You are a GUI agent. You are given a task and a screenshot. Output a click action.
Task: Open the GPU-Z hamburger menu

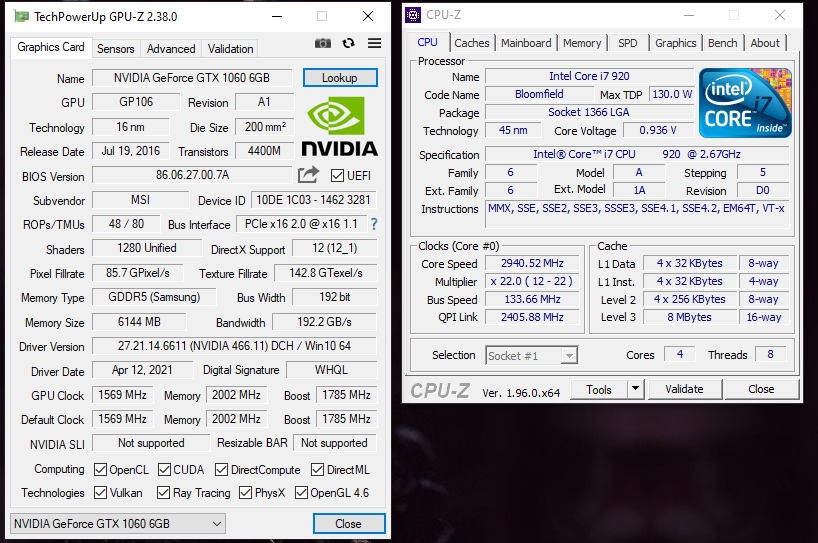pyautogui.click(x=375, y=43)
